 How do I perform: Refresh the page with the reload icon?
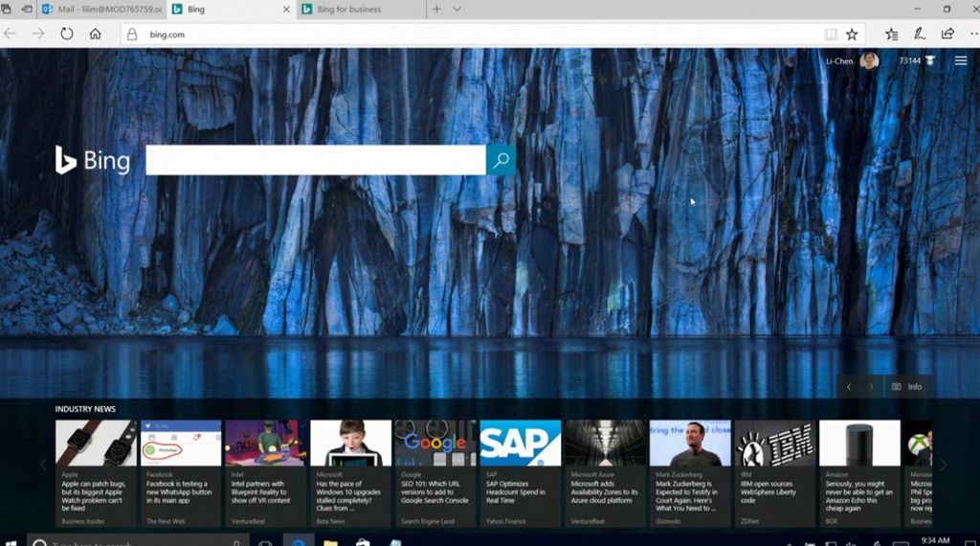[67, 34]
